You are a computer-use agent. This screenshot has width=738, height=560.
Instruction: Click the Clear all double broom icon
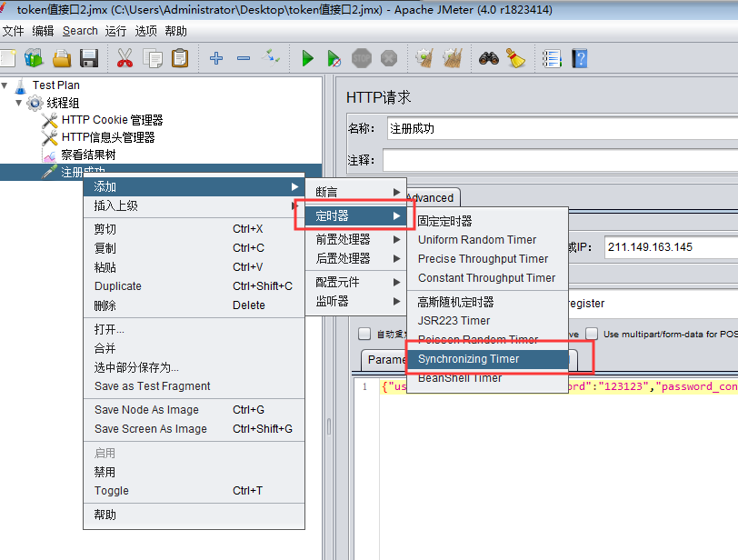[x=453, y=59]
